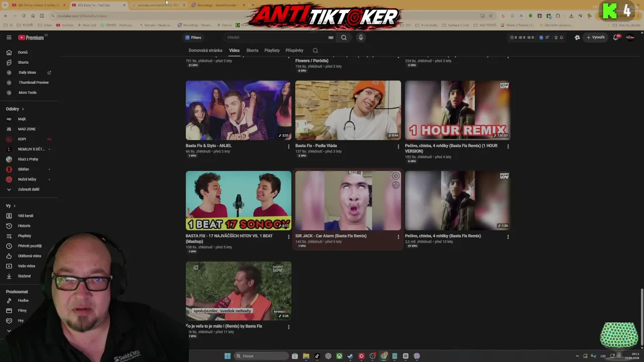Open action menu for Basta Fix & Stylo - ANJEL

coord(288,146)
